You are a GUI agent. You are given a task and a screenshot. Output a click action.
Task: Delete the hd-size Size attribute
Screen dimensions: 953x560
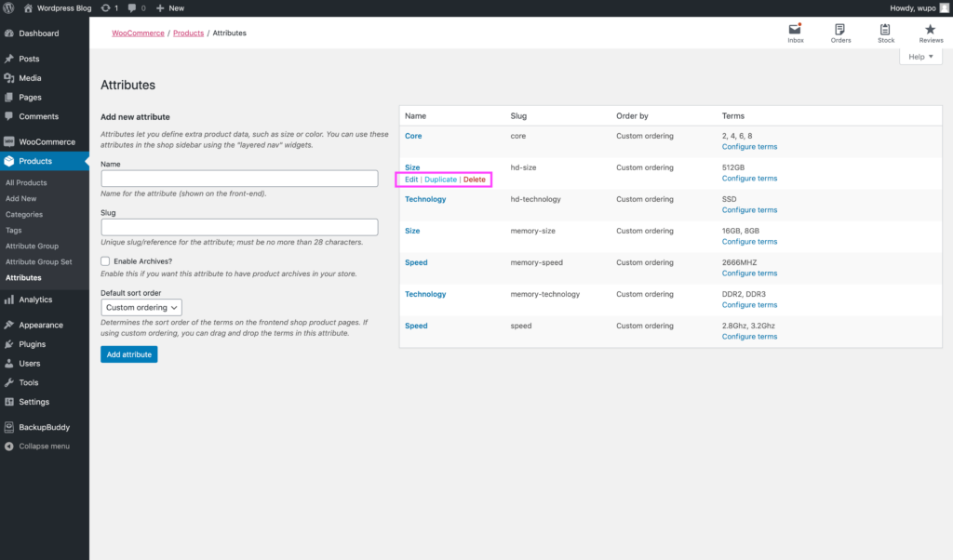coord(475,180)
